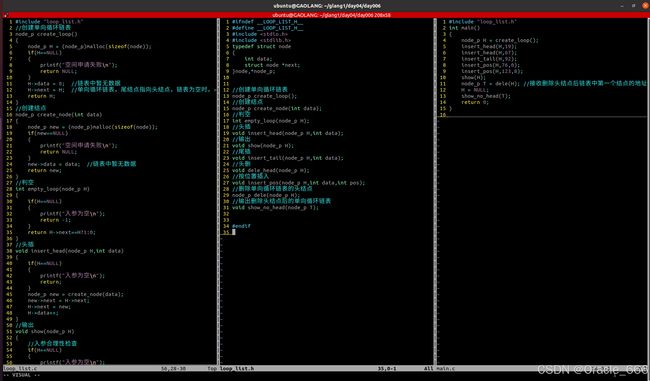Click '}node,*node_p;' line

coord(254,71)
